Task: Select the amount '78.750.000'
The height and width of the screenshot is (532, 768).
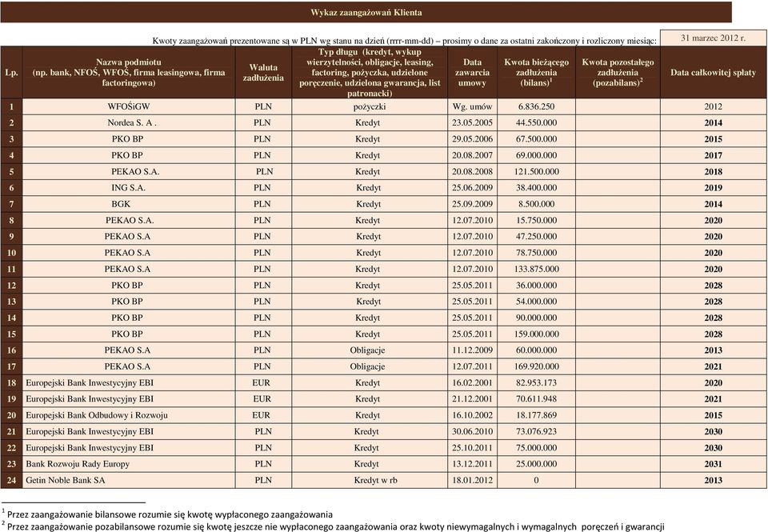Action: (536, 252)
